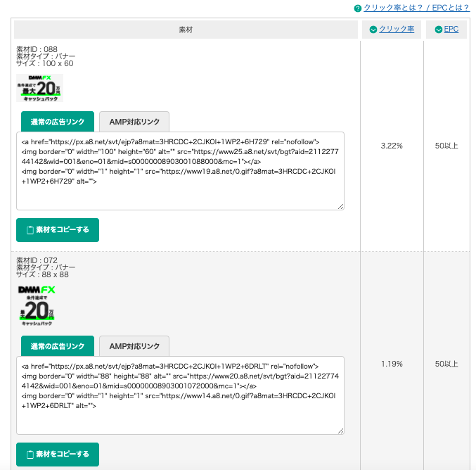Screen dimensions: 476x470
Task: Click resize handle of first ad code textarea
Action: tap(340, 206)
